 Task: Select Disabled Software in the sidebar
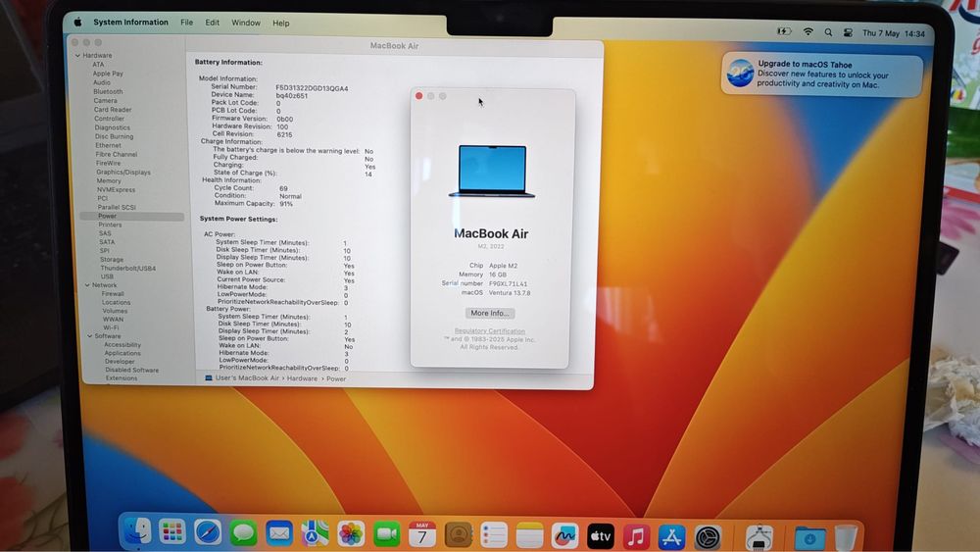click(x=131, y=370)
